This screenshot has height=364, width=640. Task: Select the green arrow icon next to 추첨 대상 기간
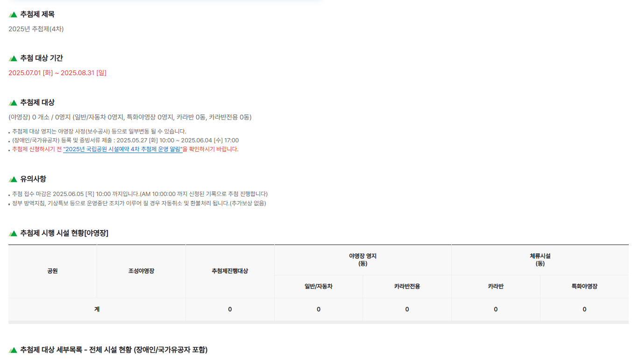point(12,58)
